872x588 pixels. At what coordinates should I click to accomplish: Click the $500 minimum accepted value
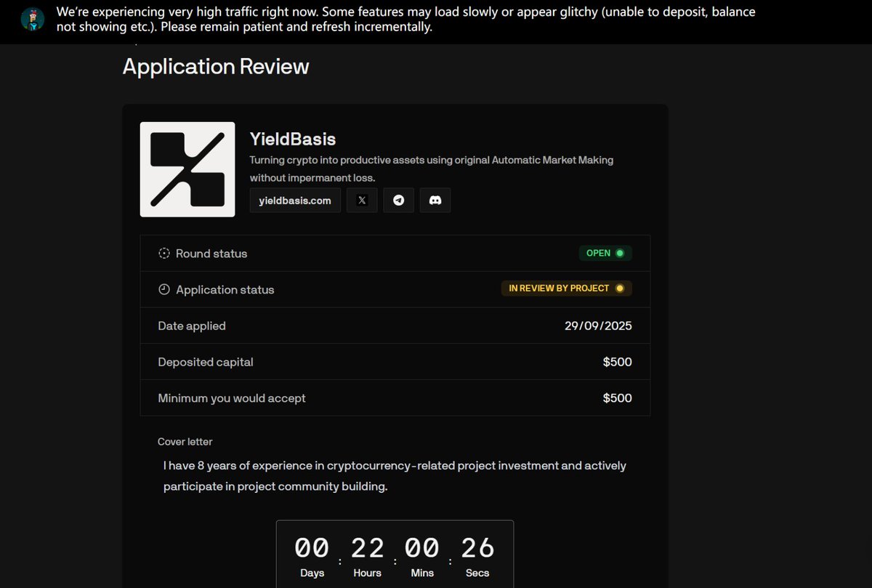(618, 398)
